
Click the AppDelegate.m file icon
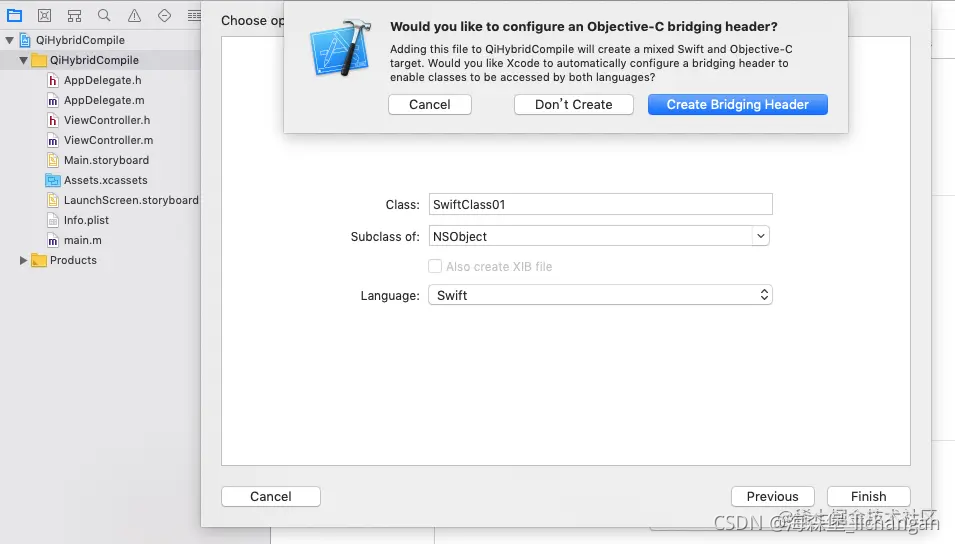[x=53, y=101]
